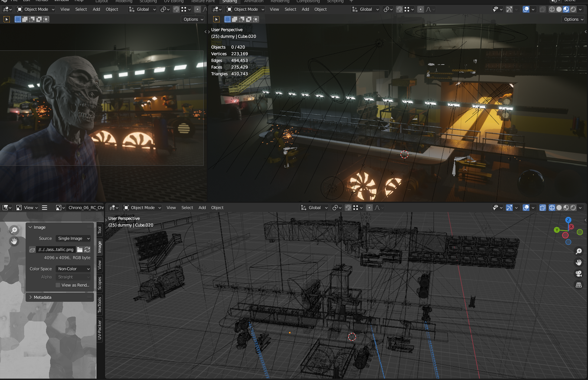588x380 pixels.
Task: Switch perspective/orthographic with the grid icon
Action: pos(579,285)
